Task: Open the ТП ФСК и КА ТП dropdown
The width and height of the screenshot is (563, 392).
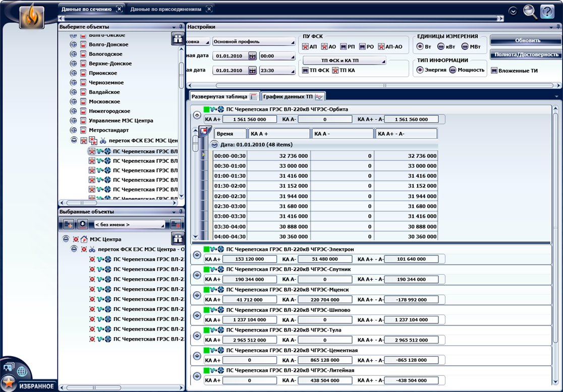Action: click(344, 60)
